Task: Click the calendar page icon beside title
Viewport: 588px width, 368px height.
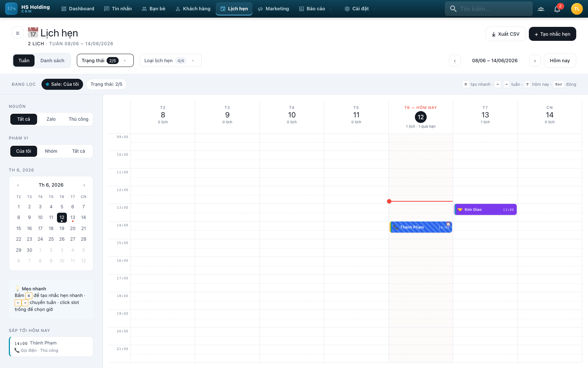Action: pyautogui.click(x=33, y=32)
